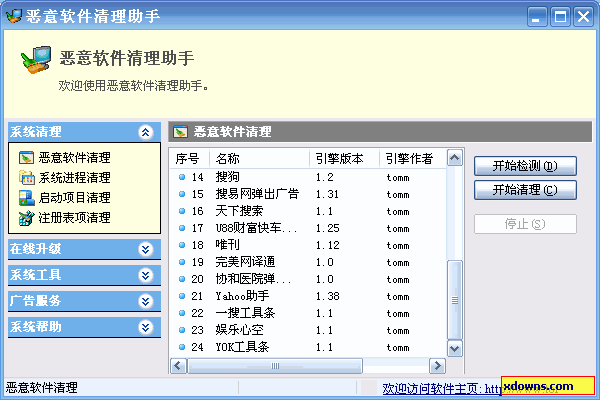Click version 1.31 in row 15
Image resolution: width=600 pixels, height=400 pixels.
click(x=327, y=194)
